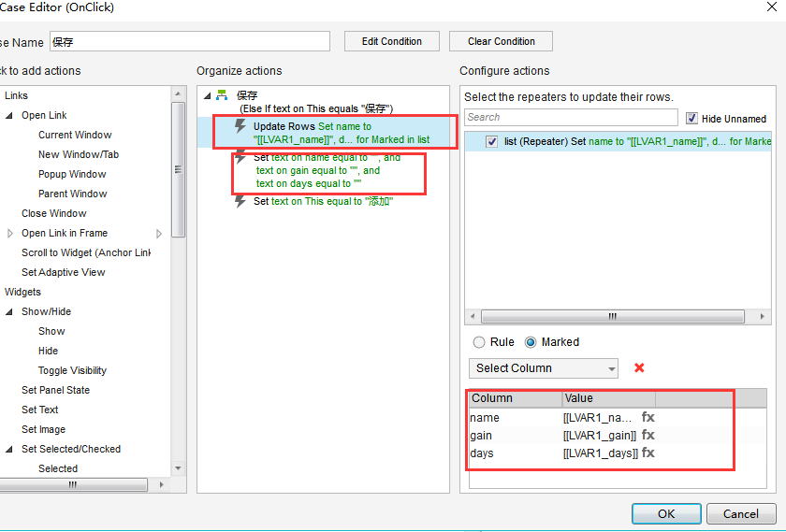786x532 pixels.
Task: Add the Show action
Action: [x=51, y=331]
